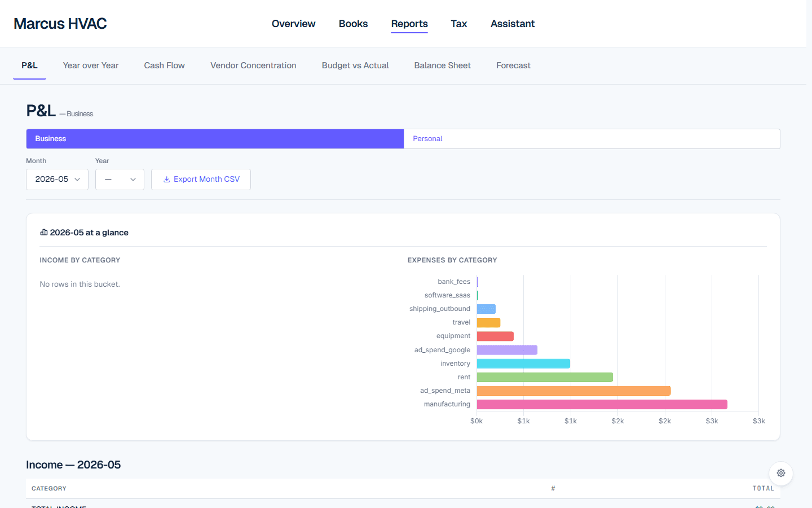Click the 'Income — 2026-05' heading

pos(73,465)
